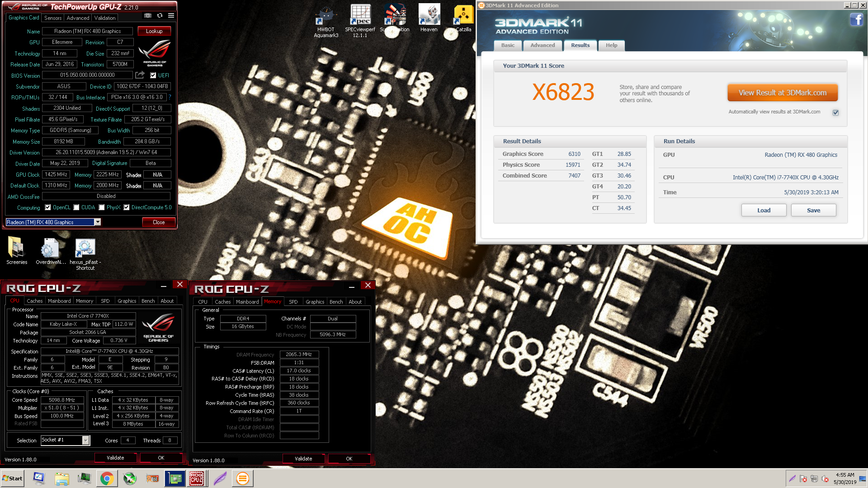Viewport: 868px width, 488px height.
Task: Open Windows Explorer from the taskbar
Action: (61, 479)
